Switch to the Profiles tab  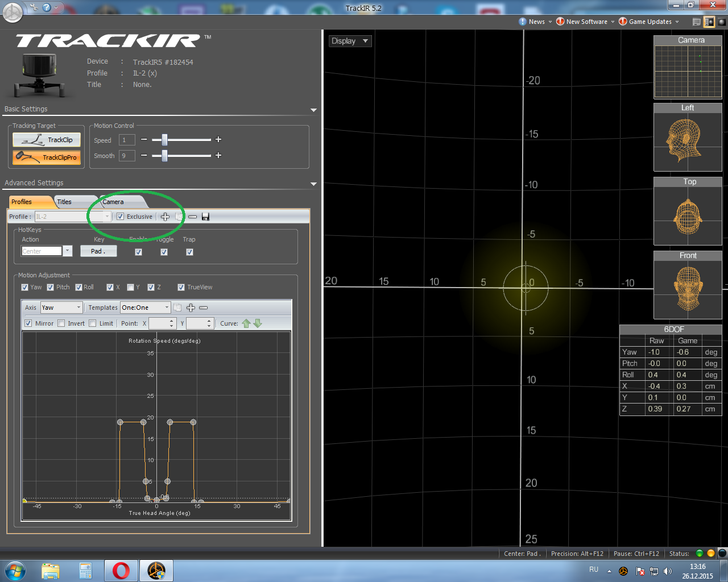pyautogui.click(x=31, y=202)
